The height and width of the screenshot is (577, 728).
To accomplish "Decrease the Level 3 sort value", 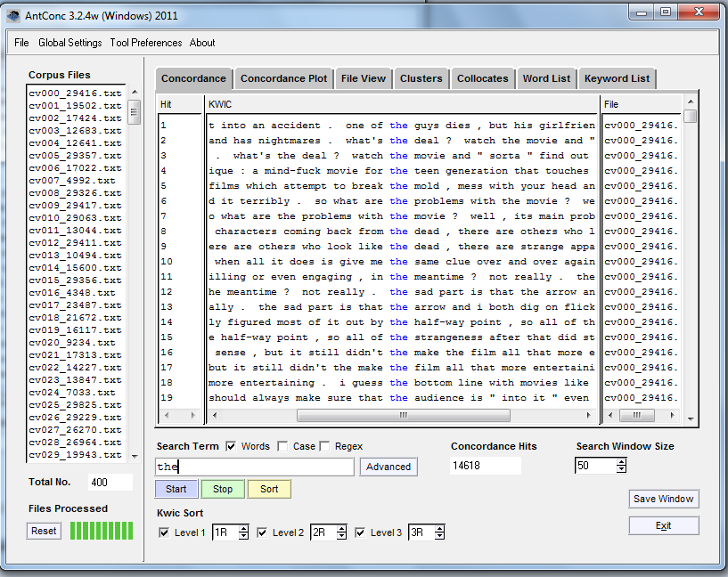I will (x=439, y=537).
